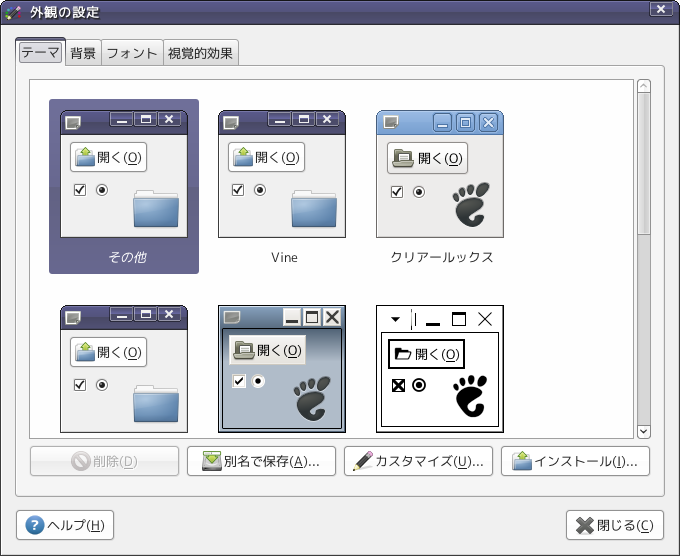Click the checkbox in クリアールックス preview
The height and width of the screenshot is (556, 680).
[397, 192]
